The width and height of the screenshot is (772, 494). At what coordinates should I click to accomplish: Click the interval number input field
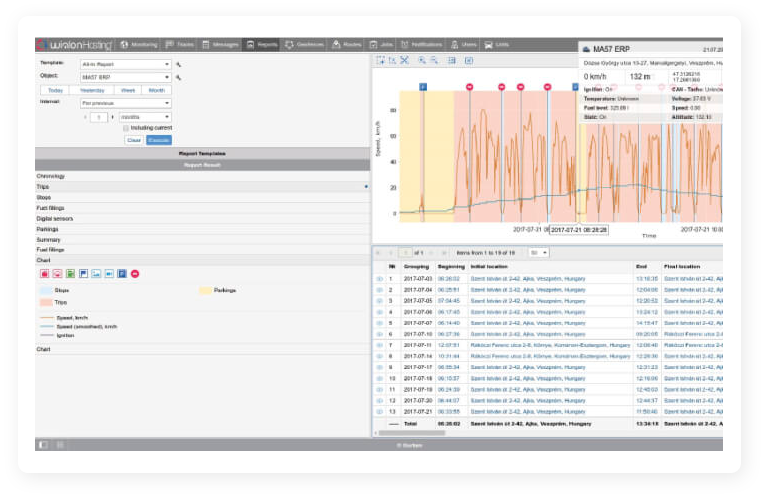pos(99,117)
